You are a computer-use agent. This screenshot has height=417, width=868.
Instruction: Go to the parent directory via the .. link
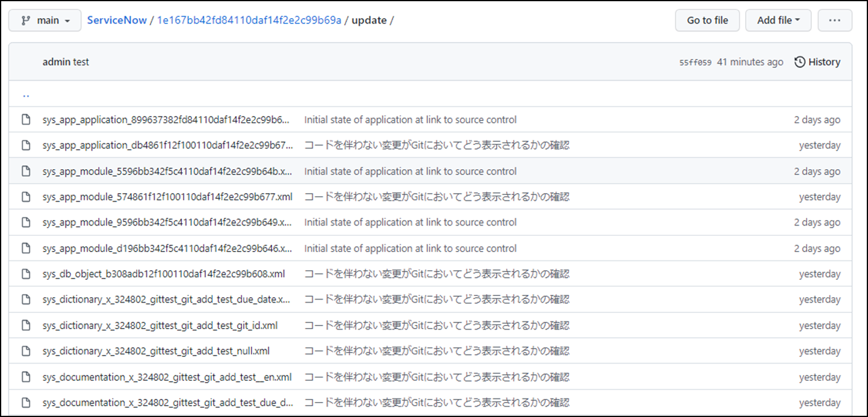pyautogui.click(x=26, y=94)
